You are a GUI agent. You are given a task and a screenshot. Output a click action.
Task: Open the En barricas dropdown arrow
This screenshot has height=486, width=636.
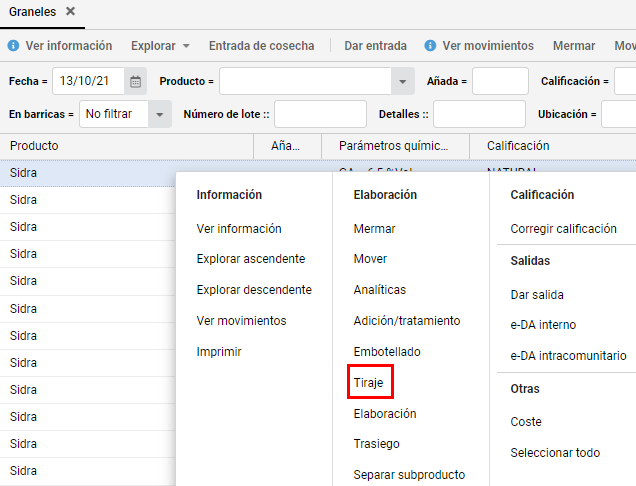click(x=160, y=114)
